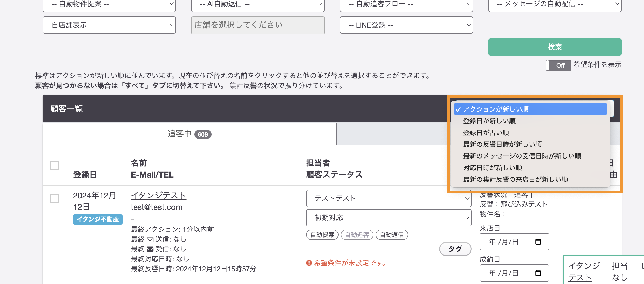
Task: Open the 自動追客フロー dropdown
Action: coord(406,5)
